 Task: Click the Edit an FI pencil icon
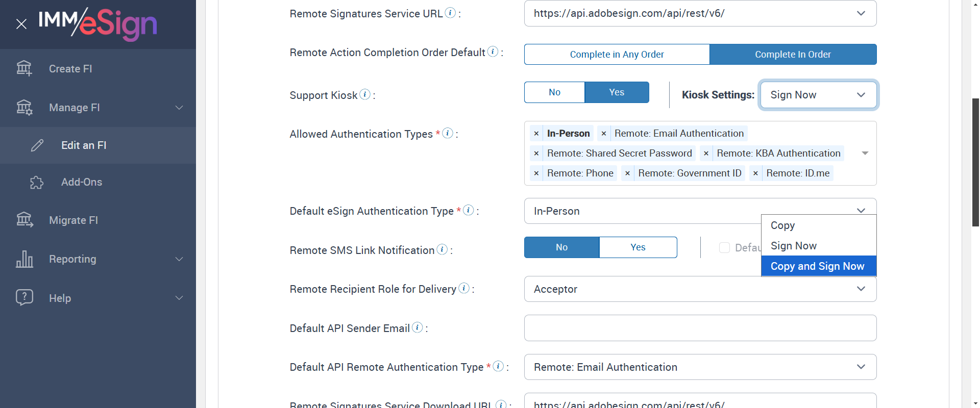[37, 145]
